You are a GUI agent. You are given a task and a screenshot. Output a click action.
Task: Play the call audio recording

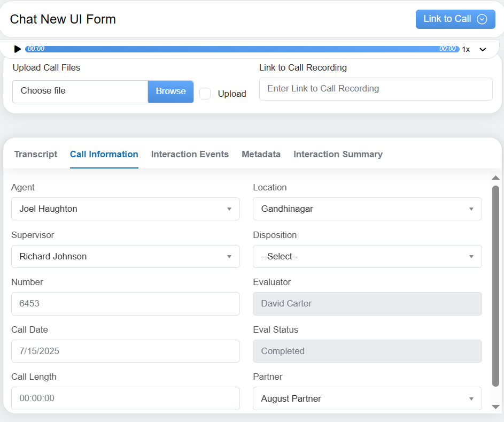pyautogui.click(x=18, y=49)
